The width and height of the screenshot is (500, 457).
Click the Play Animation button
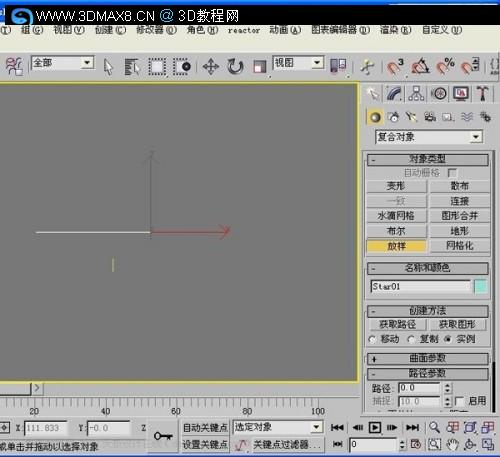pos(375,427)
